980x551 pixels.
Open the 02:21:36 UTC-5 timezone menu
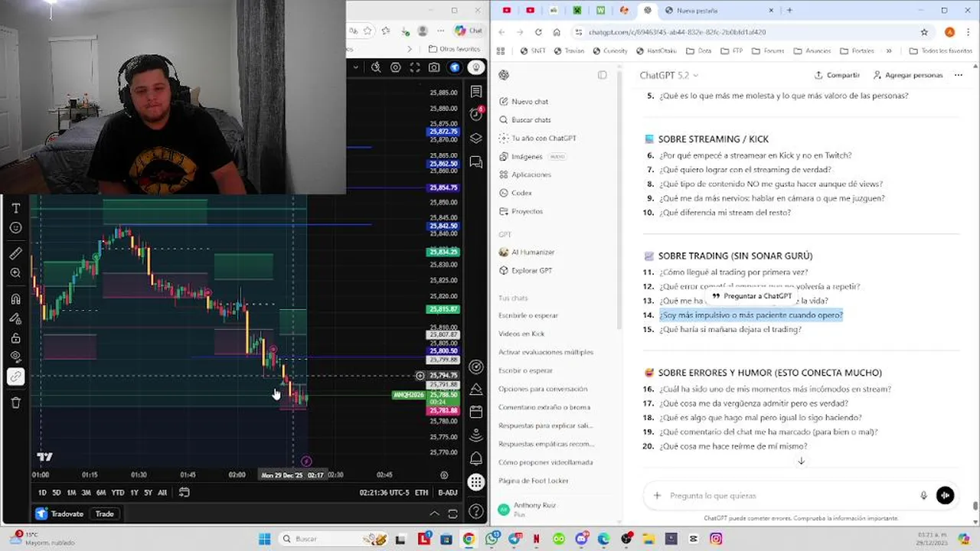point(384,493)
